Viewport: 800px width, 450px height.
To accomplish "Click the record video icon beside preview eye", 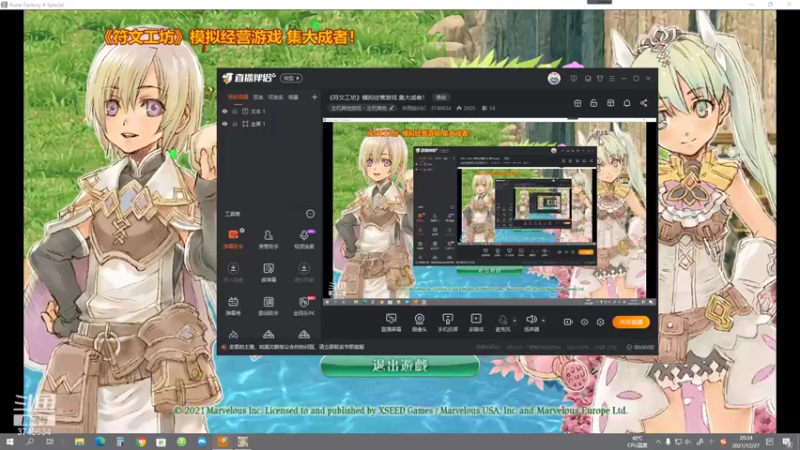I will [568, 322].
